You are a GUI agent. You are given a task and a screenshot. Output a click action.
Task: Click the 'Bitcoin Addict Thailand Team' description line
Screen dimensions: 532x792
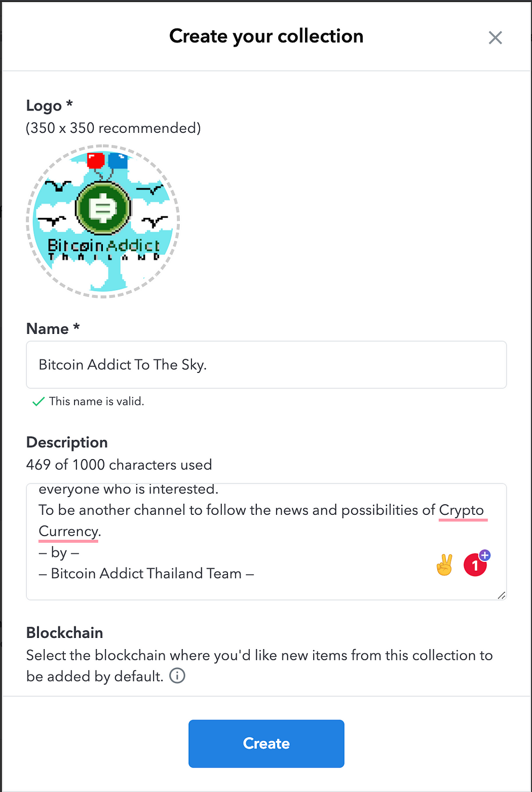tap(146, 574)
